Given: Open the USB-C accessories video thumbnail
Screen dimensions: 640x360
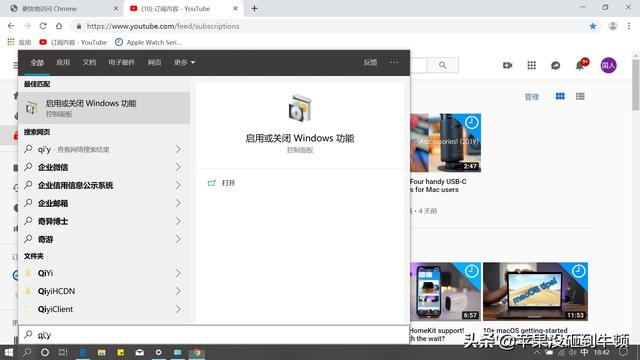Looking at the screenshot, I should 445,143.
